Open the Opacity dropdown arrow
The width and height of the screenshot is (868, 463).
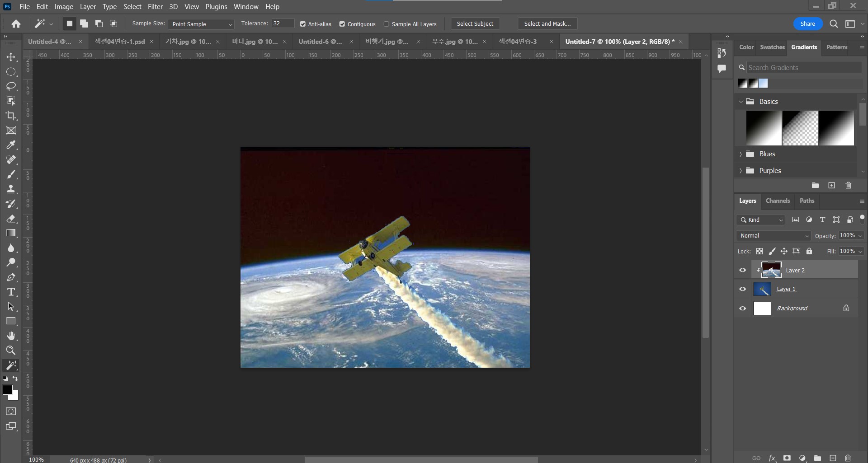[x=860, y=236]
